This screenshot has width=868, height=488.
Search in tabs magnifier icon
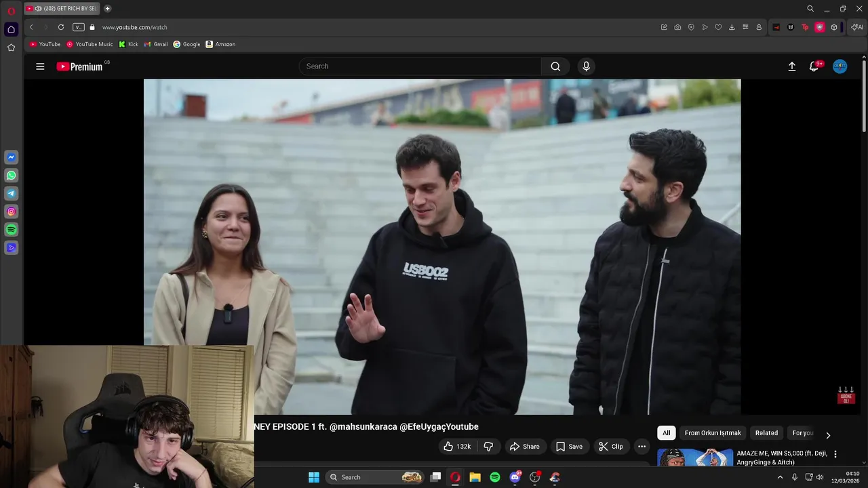[810, 9]
